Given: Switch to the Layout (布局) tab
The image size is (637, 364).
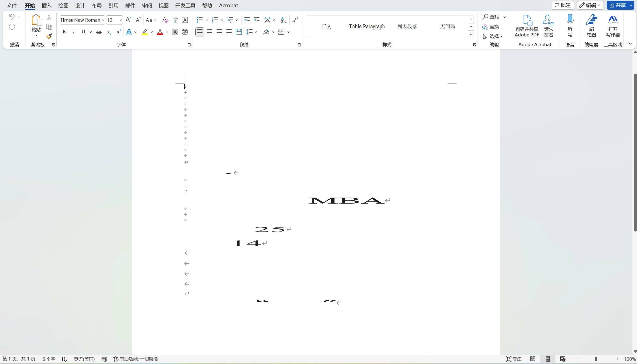Looking at the screenshot, I should pos(97,5).
